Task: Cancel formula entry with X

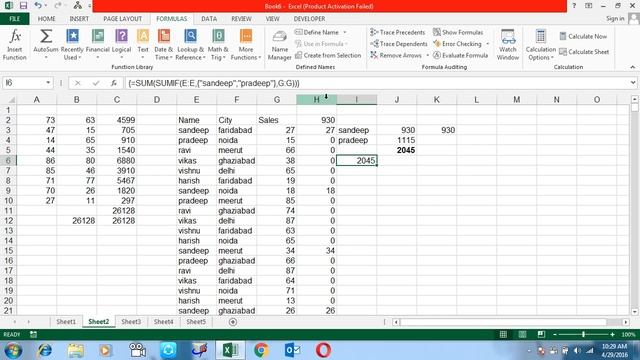Action: [x=78, y=83]
